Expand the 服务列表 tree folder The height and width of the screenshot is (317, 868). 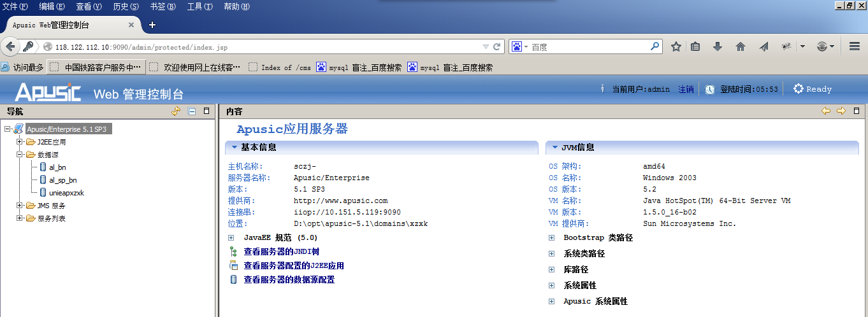[20, 218]
